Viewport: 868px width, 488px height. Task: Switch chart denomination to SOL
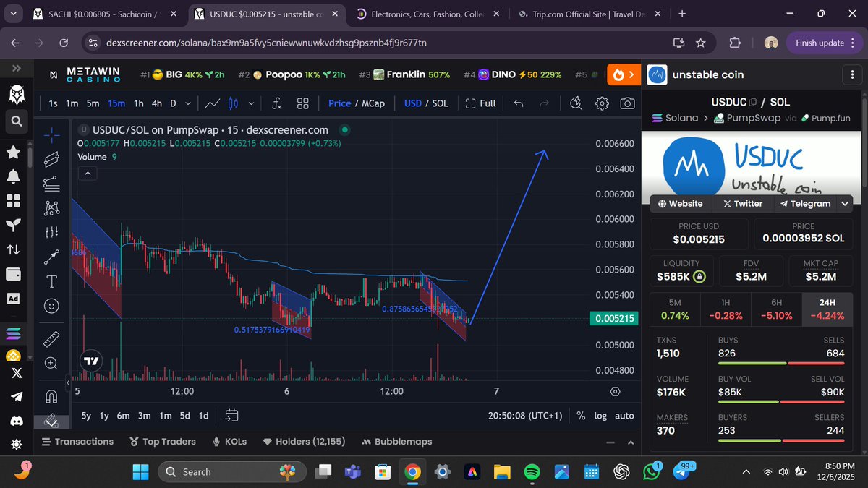[440, 103]
